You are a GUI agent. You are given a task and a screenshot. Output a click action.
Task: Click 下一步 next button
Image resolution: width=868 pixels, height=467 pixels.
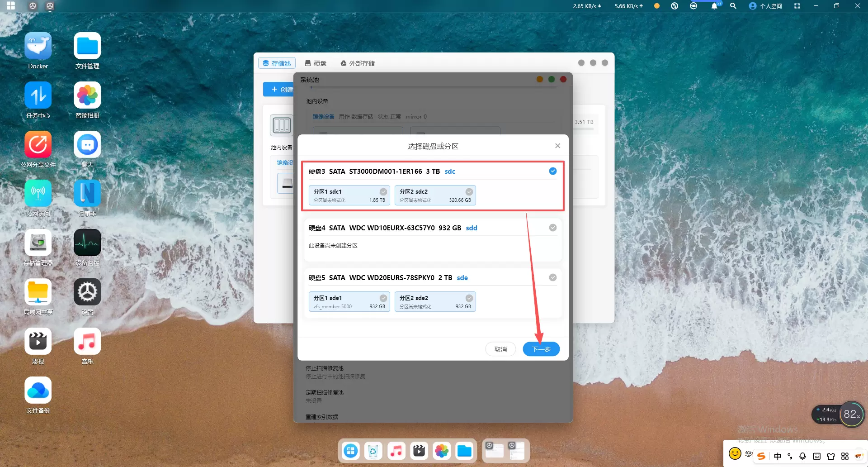pos(541,349)
